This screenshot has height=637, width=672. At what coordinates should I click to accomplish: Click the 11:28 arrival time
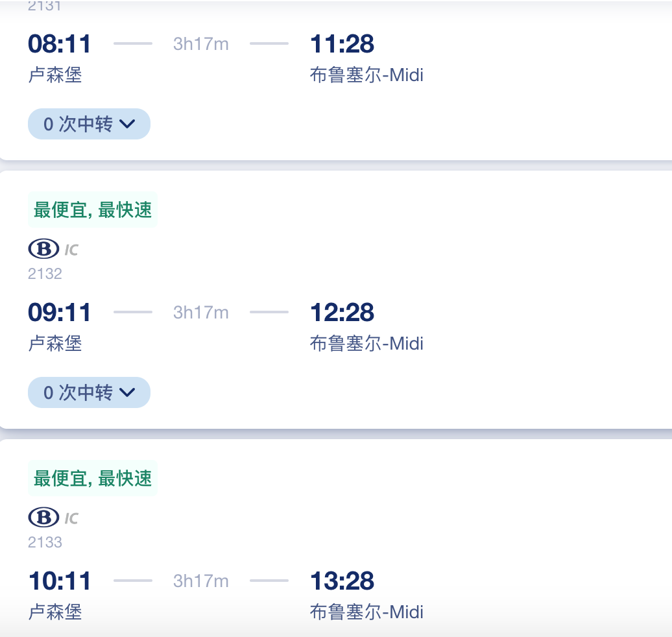coord(342,43)
